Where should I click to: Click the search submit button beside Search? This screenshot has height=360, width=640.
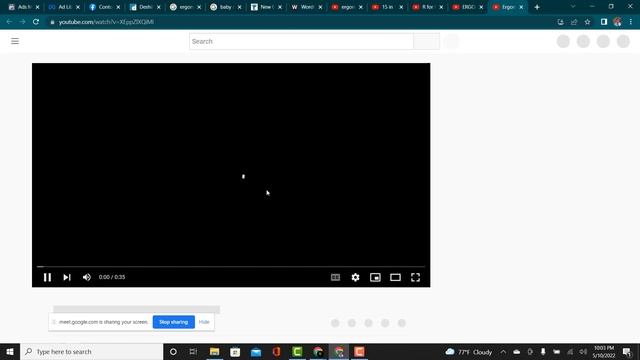426,41
